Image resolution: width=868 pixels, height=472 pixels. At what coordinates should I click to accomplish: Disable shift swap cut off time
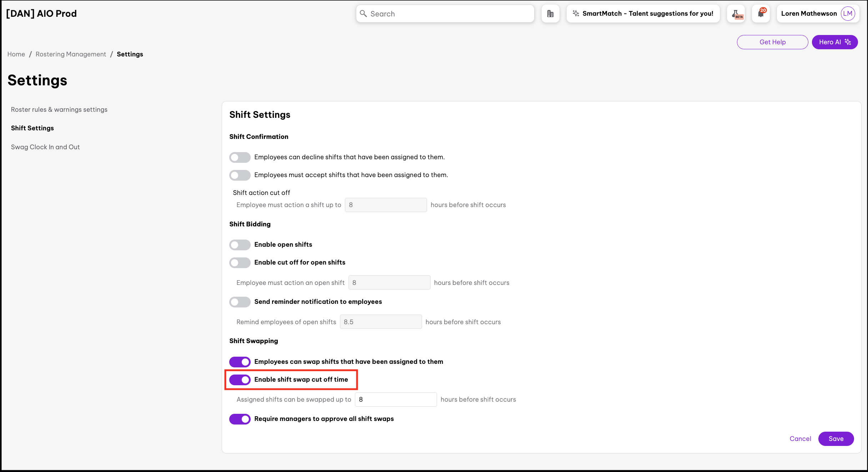point(240,380)
